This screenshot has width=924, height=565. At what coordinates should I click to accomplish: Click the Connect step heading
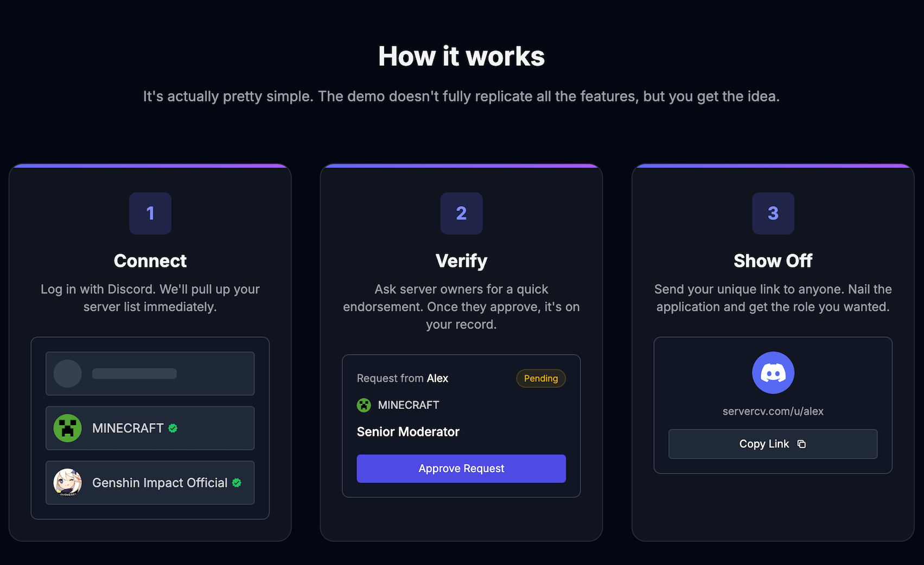[x=150, y=261]
